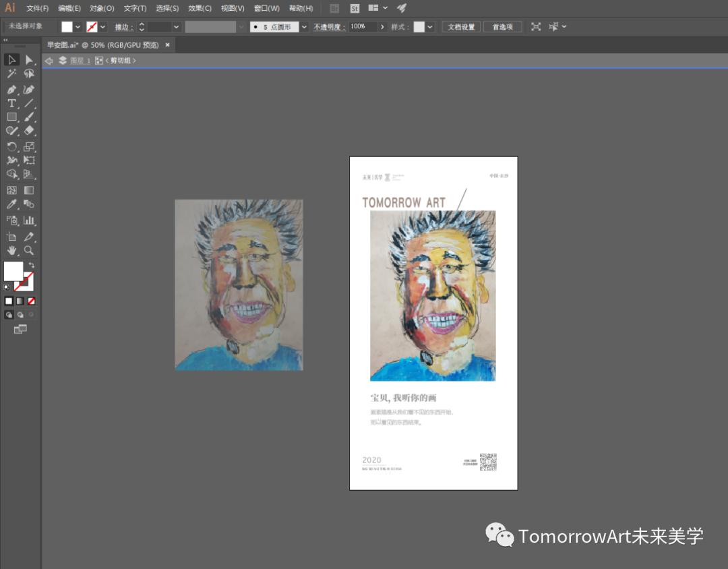Select the Scale tool

pos(29,147)
